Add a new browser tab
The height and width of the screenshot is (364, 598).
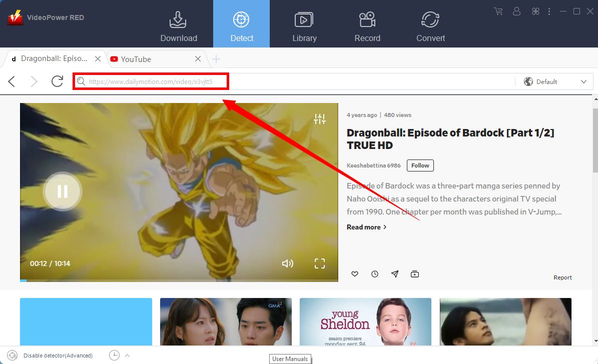216,59
